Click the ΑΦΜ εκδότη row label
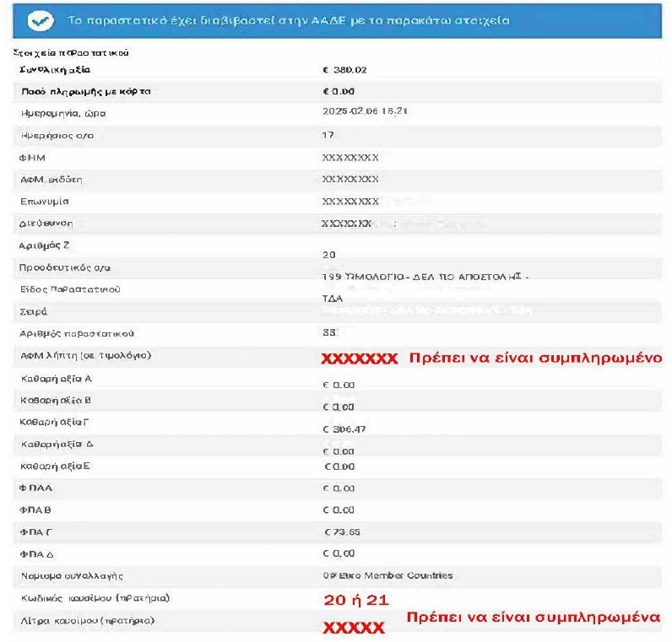The image size is (672, 642). point(51,180)
